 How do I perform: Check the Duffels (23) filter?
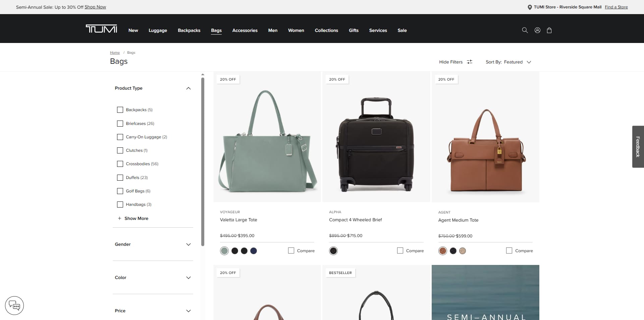(x=120, y=178)
